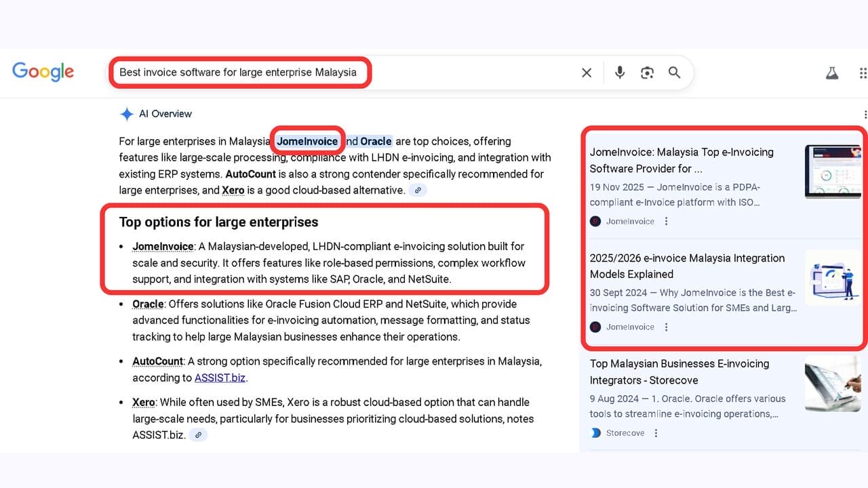Click the Google logo

point(43,72)
